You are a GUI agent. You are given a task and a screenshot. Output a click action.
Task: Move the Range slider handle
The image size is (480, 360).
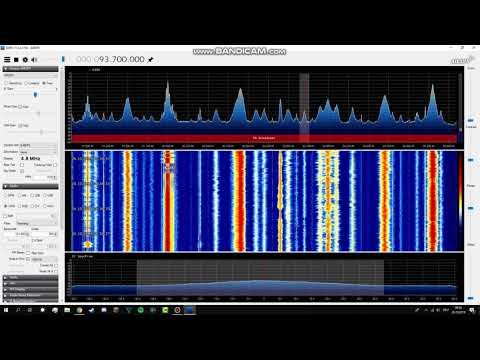tap(470, 208)
